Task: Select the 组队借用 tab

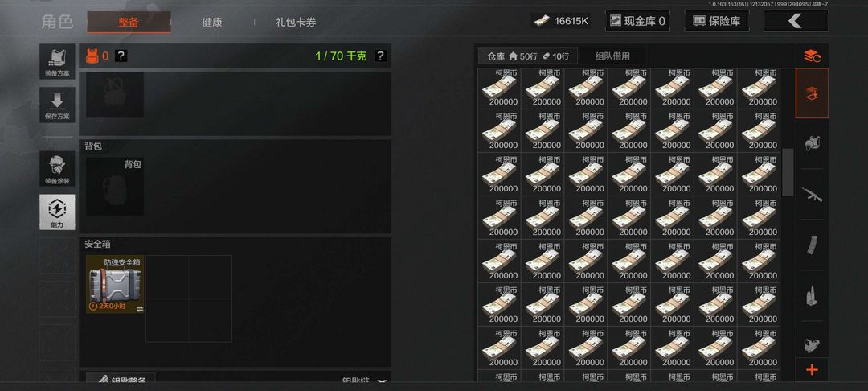Action: (612, 56)
